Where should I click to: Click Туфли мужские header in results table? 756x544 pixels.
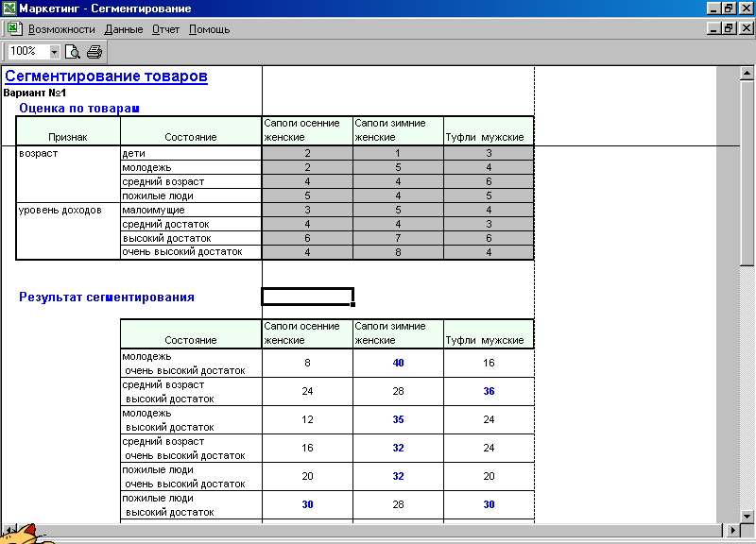[489, 333]
